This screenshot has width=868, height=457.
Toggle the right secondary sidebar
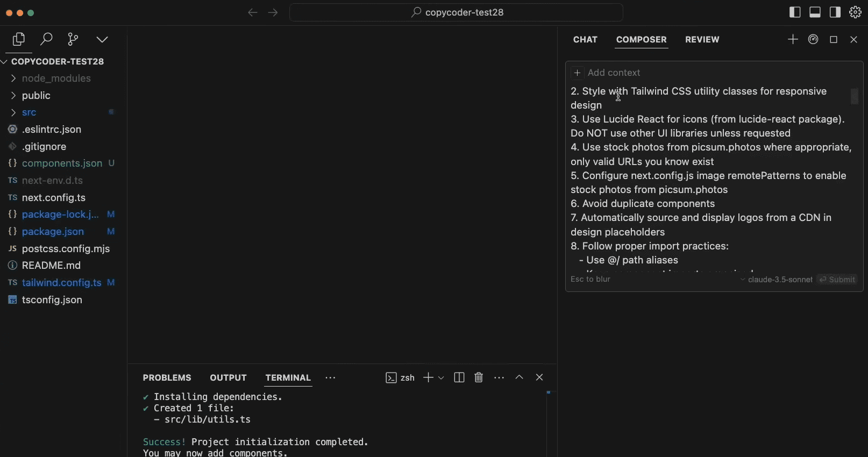(835, 12)
